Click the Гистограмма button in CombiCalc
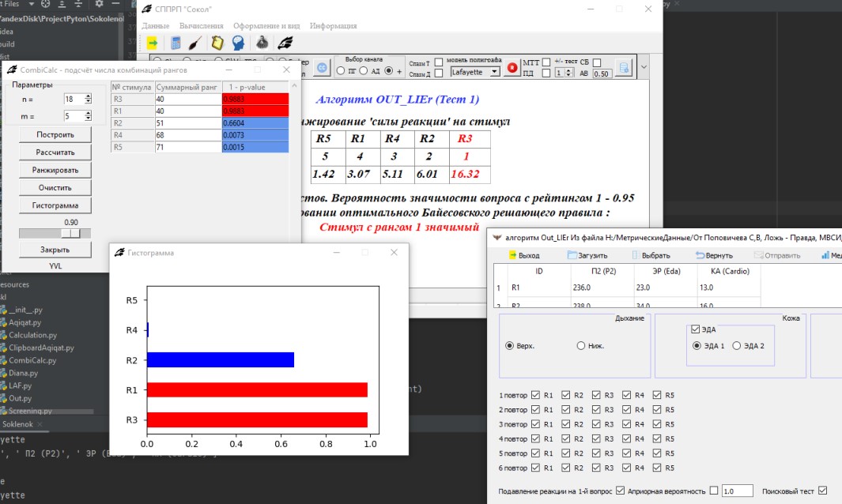Viewport: 842px width, 504px height. point(55,205)
